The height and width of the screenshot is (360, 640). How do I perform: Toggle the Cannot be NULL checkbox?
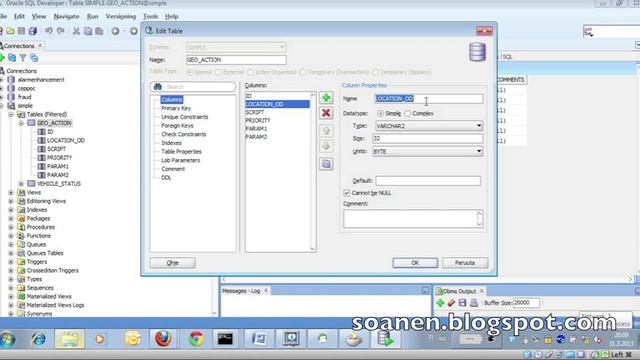pyautogui.click(x=347, y=193)
